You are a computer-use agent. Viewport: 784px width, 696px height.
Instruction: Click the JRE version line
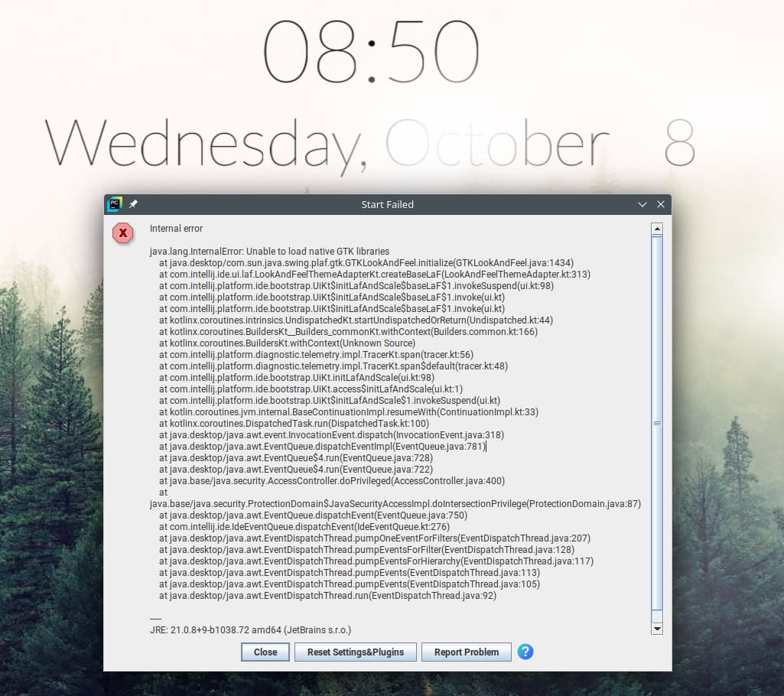[250, 629]
